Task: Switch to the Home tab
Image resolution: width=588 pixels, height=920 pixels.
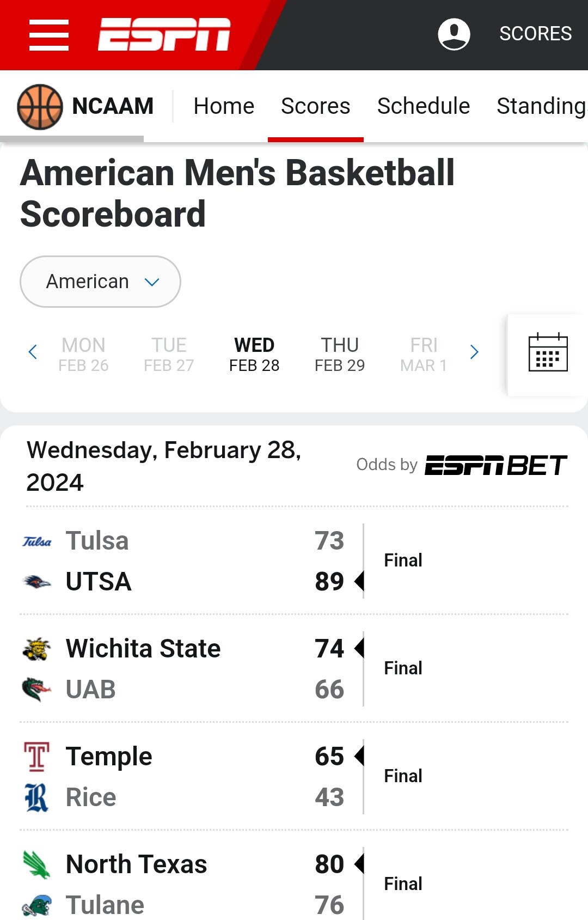Action: pyautogui.click(x=224, y=106)
